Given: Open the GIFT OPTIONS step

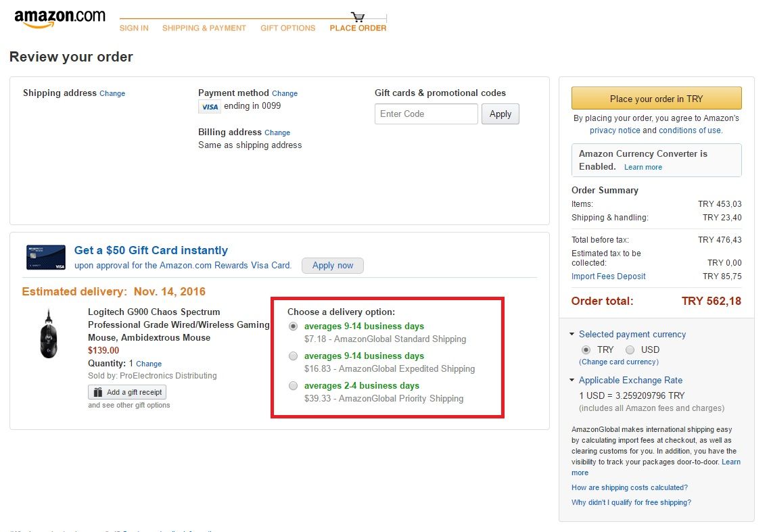Looking at the screenshot, I should (x=288, y=28).
